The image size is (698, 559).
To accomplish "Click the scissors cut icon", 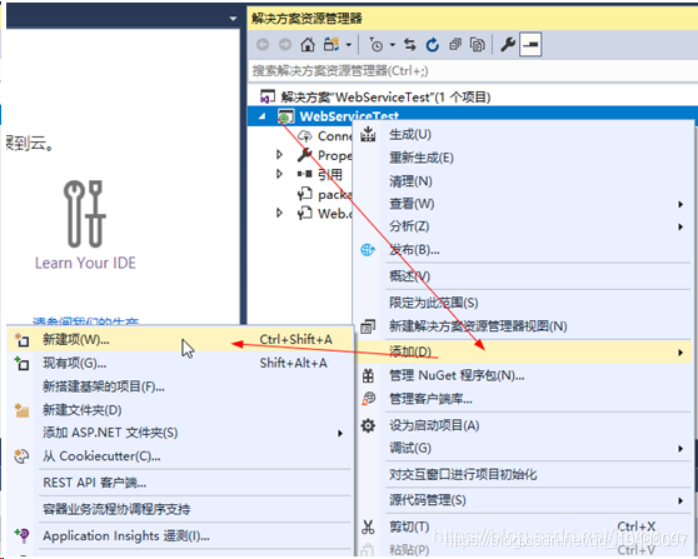I will click(368, 527).
